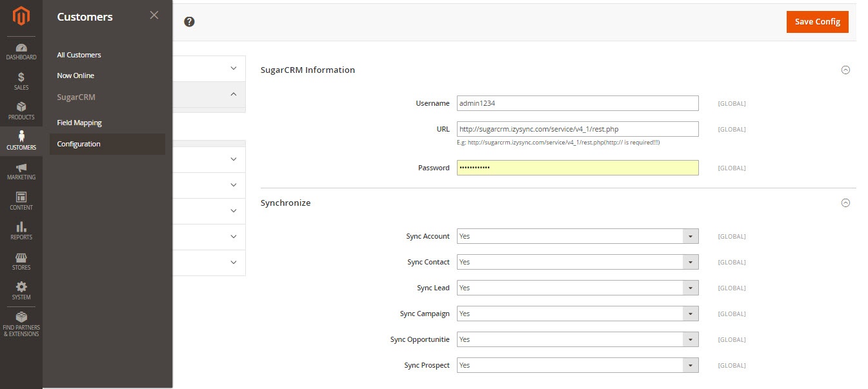Viewport: 868px width, 389px height.
Task: Open the Sync Campaign dropdown
Action: (578, 314)
